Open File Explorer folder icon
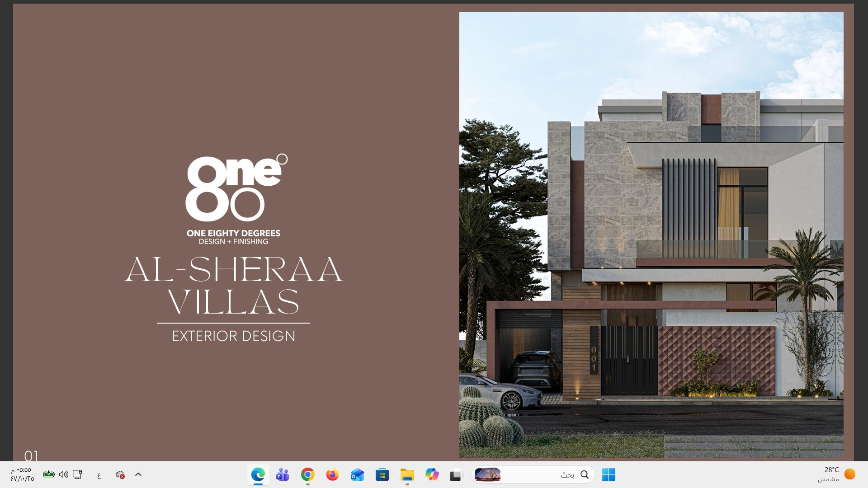Screen dimensions: 868x488 click(407, 475)
